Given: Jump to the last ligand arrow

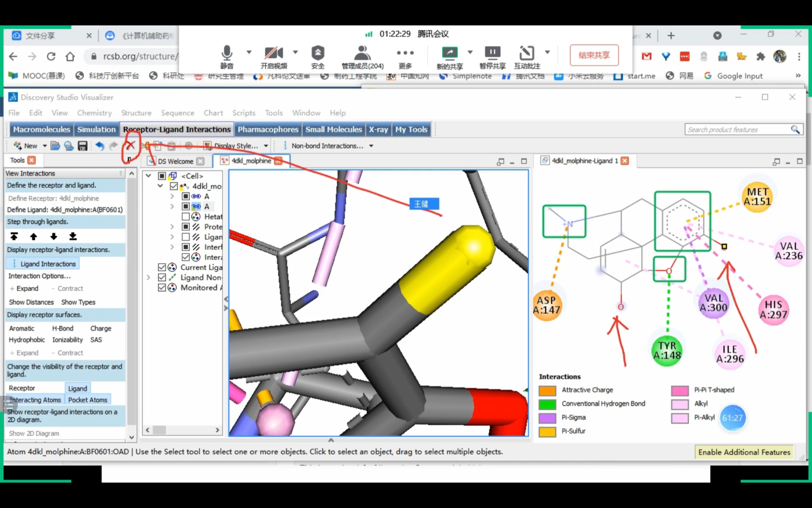Looking at the screenshot, I should pos(73,236).
